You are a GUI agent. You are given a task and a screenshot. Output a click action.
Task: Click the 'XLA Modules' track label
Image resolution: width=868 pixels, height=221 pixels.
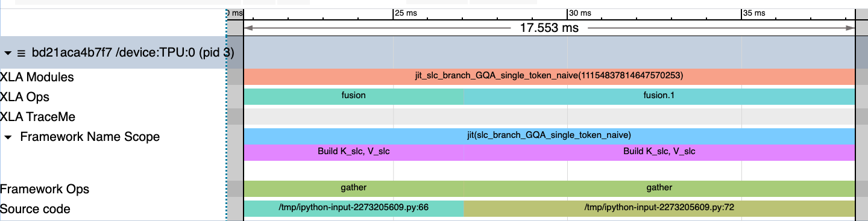37,77
